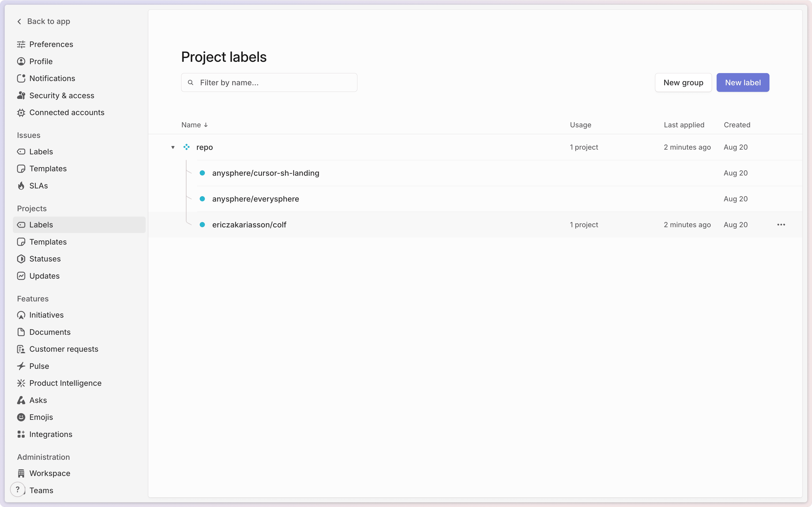The height and width of the screenshot is (507, 812).
Task: Click the Emojis smiley icon
Action: click(21, 417)
